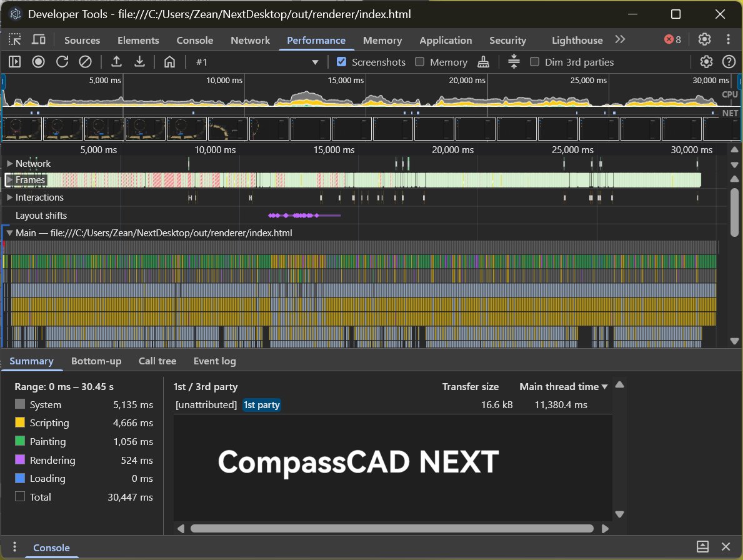Select the Bottom-up tab
743x560 pixels.
tap(96, 361)
